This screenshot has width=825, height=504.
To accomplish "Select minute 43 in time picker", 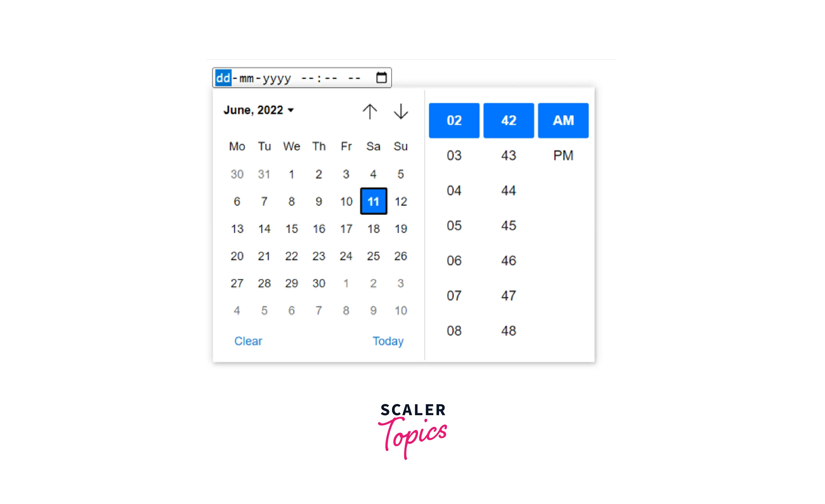I will 508,155.
